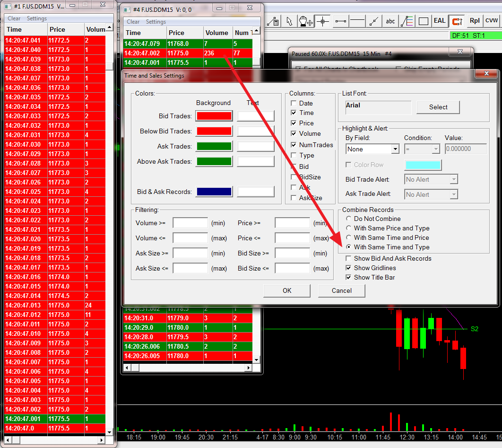Uncheck Show Gridlines option
The width and height of the screenshot is (502, 448).
349,268
